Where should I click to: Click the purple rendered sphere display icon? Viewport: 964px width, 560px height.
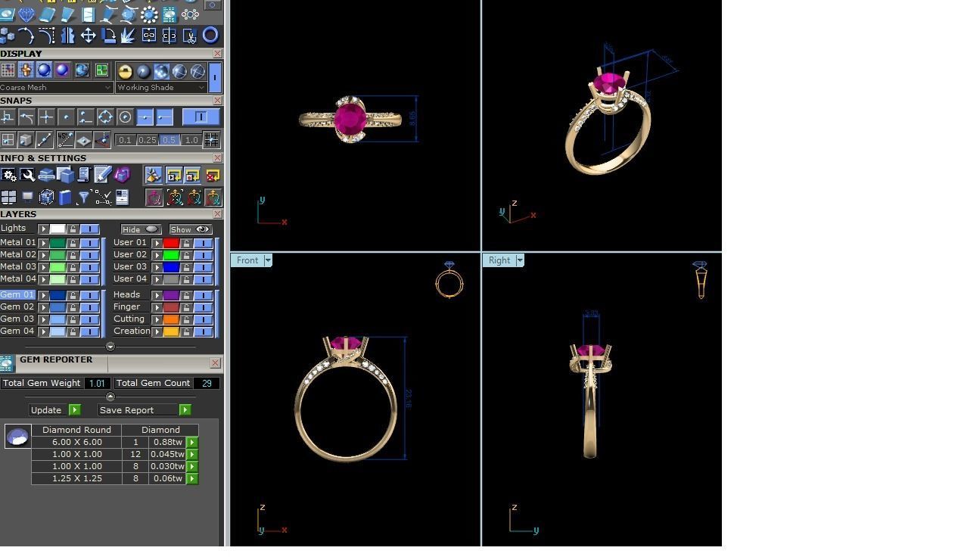62,70
